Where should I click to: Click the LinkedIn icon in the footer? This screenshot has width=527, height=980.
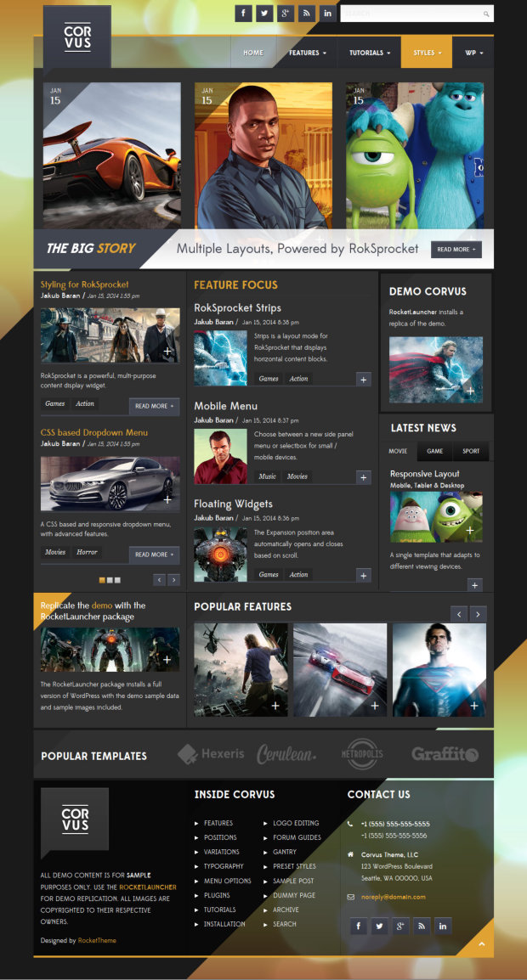click(x=443, y=926)
